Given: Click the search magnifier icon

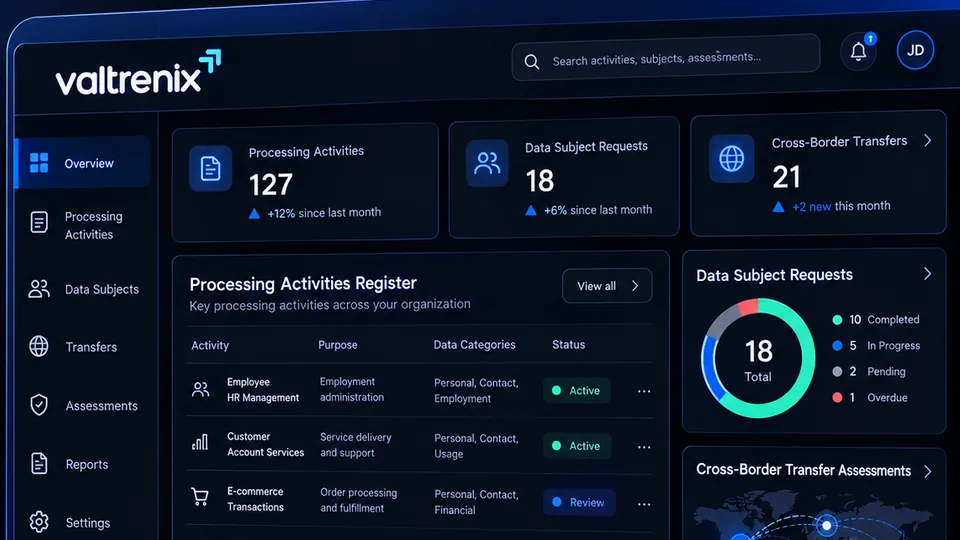Looking at the screenshot, I should tap(531, 62).
